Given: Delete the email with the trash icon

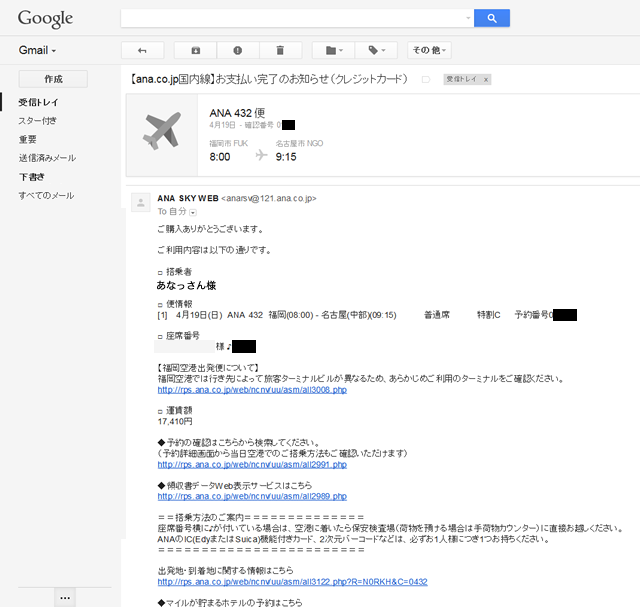Looking at the screenshot, I should click(280, 50).
